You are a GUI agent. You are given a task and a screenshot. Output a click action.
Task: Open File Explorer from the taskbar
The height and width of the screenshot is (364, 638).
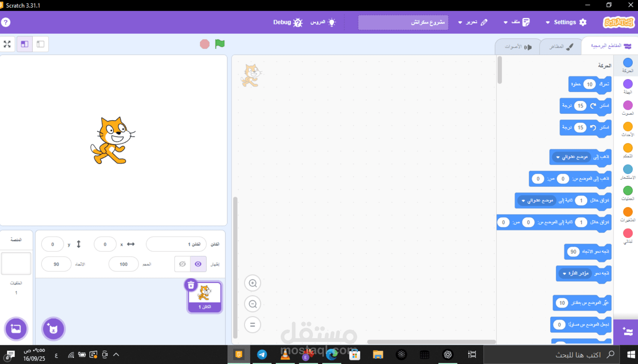(378, 355)
